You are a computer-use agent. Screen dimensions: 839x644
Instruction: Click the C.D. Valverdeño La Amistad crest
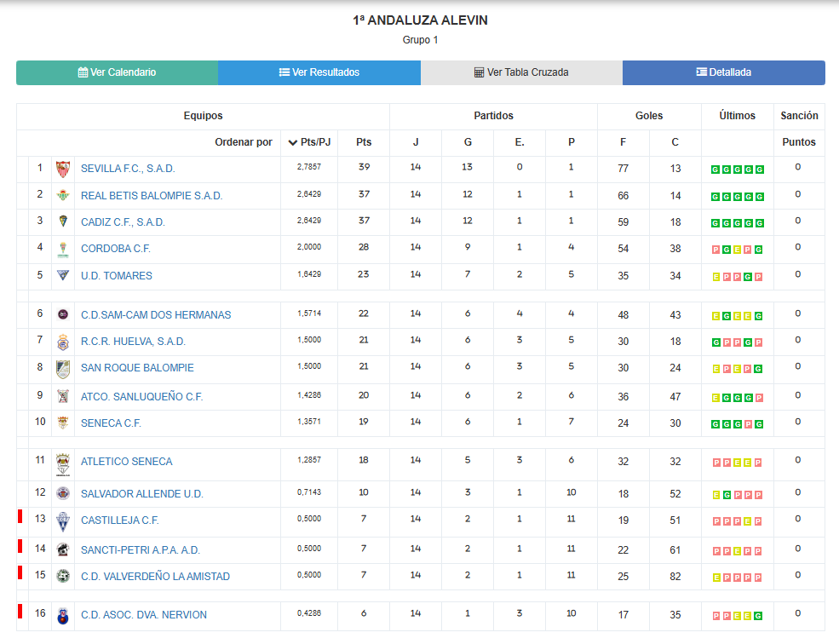[x=62, y=576]
